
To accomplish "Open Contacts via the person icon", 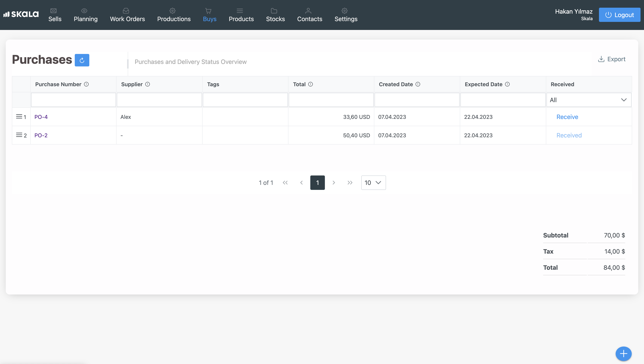I will [308, 11].
